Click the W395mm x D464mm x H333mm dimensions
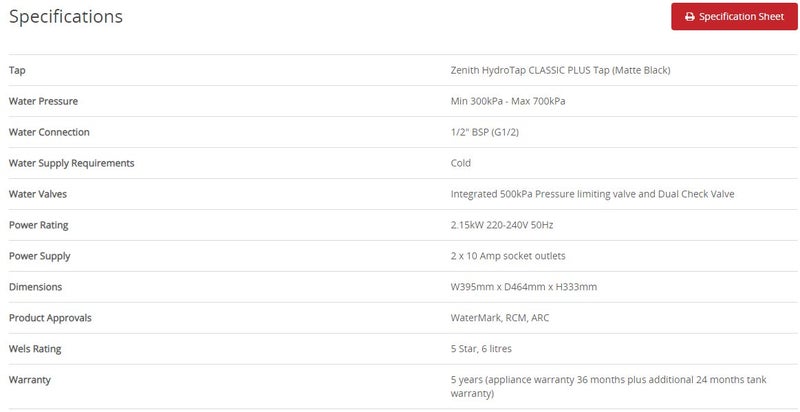The image size is (800, 412). tap(523, 287)
